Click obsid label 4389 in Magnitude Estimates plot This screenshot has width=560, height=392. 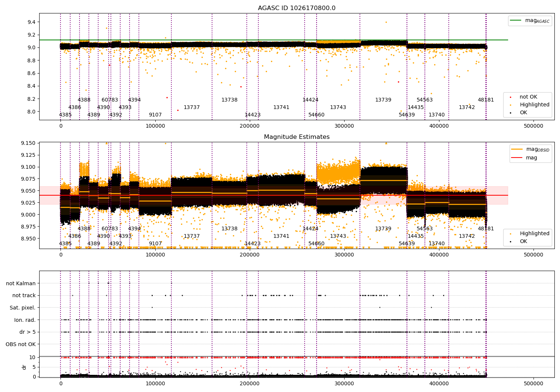94,244
